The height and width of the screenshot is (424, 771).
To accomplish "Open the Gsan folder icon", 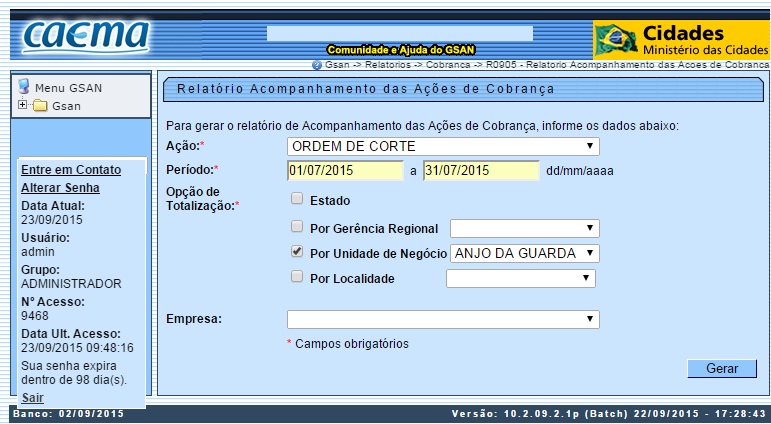I will (x=40, y=105).
